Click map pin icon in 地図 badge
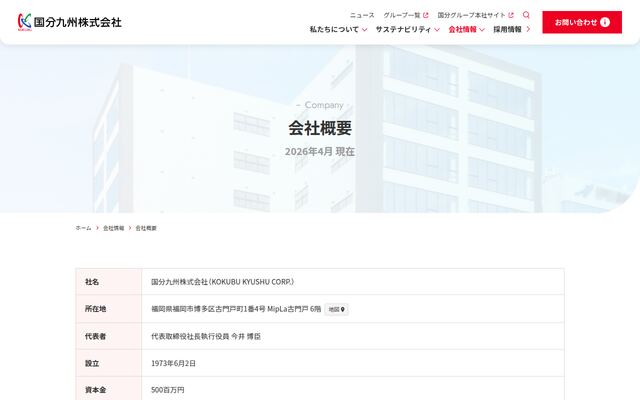640x400 pixels. click(x=343, y=310)
